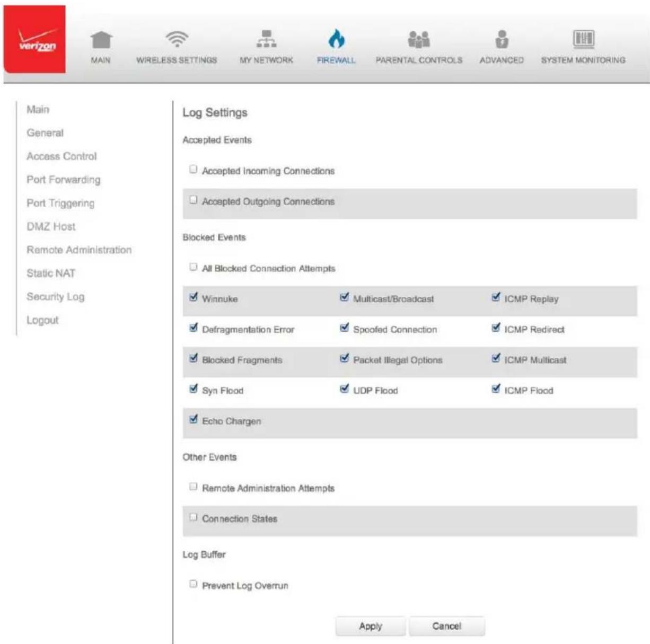The width and height of the screenshot is (650, 644).
Task: Toggle the ICMP Redirect checkbox
Action: (x=496, y=328)
